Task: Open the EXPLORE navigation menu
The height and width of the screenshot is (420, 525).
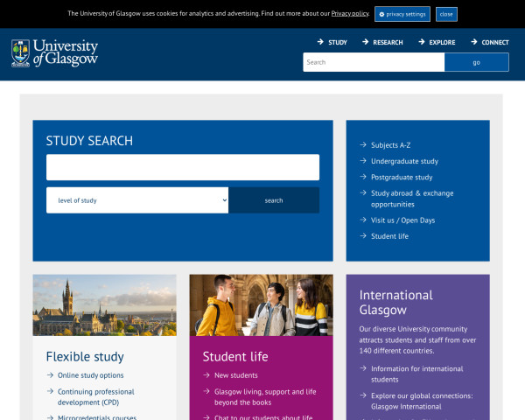Action: [x=442, y=43]
